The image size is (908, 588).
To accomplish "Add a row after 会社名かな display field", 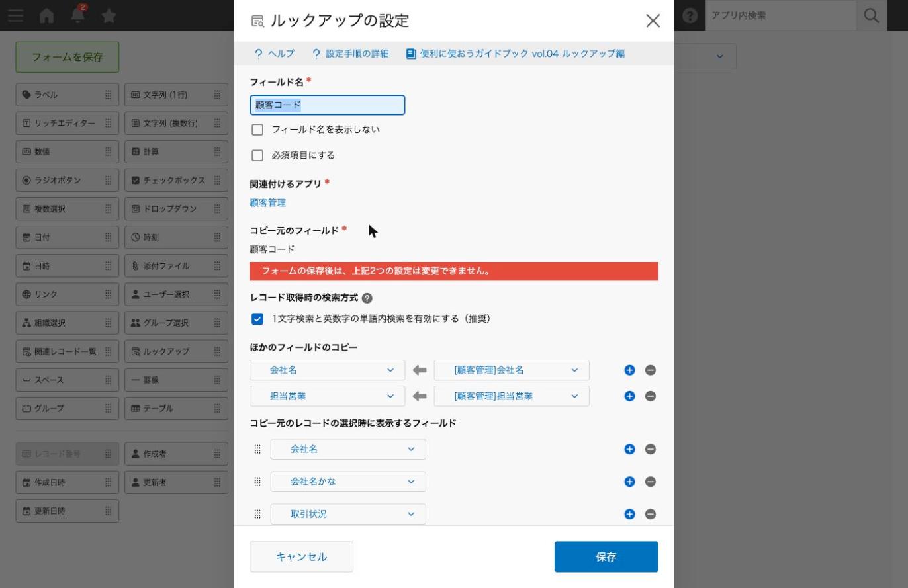I will pos(629,482).
